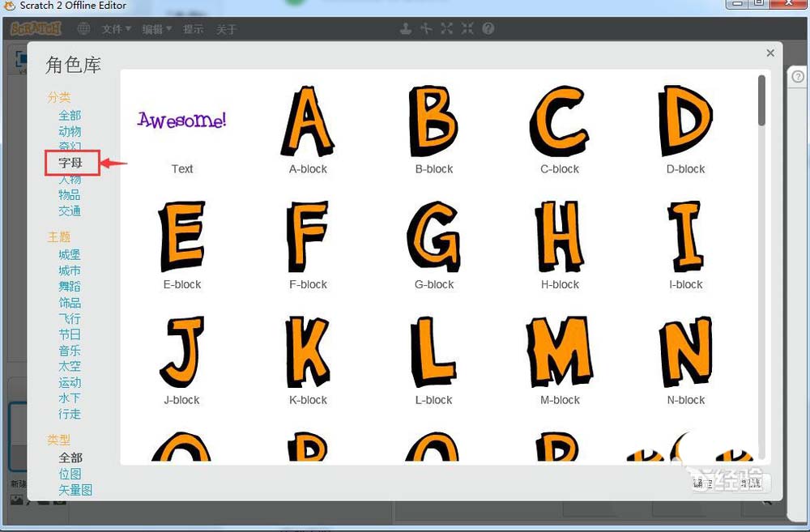Screen dimensions: 810x532
Task: Select the 位图 type filter
Action: [x=70, y=474]
